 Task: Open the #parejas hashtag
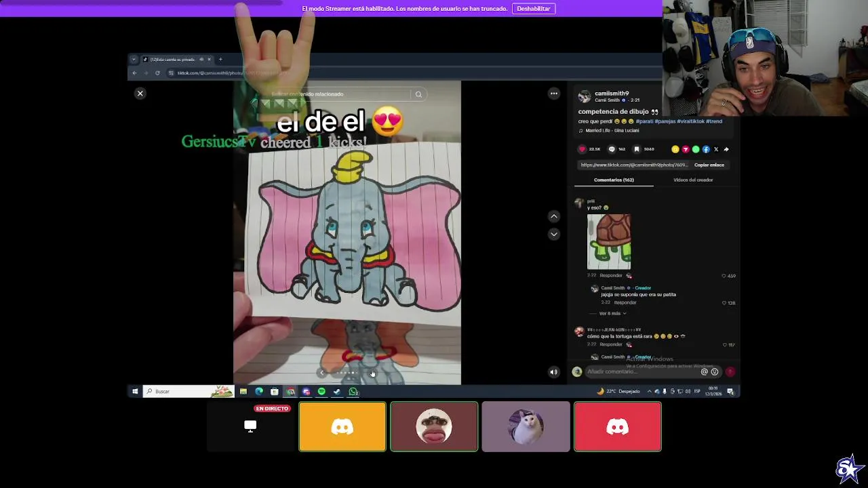pyautogui.click(x=665, y=121)
